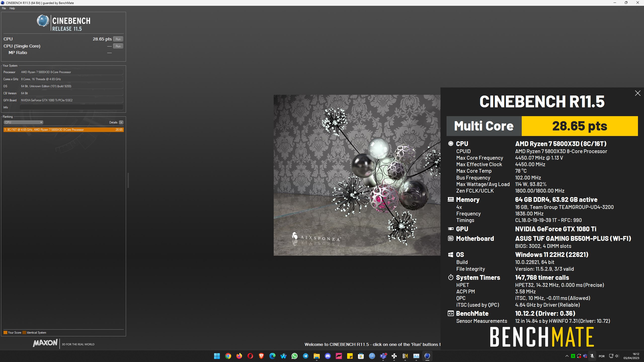The width and height of the screenshot is (644, 362).
Task: Click the BENCHMATE logo in overlay
Action: [x=542, y=337]
